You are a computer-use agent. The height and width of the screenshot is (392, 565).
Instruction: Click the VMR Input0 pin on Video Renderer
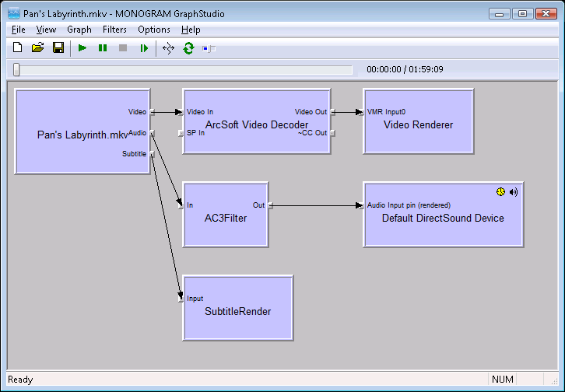click(x=361, y=112)
